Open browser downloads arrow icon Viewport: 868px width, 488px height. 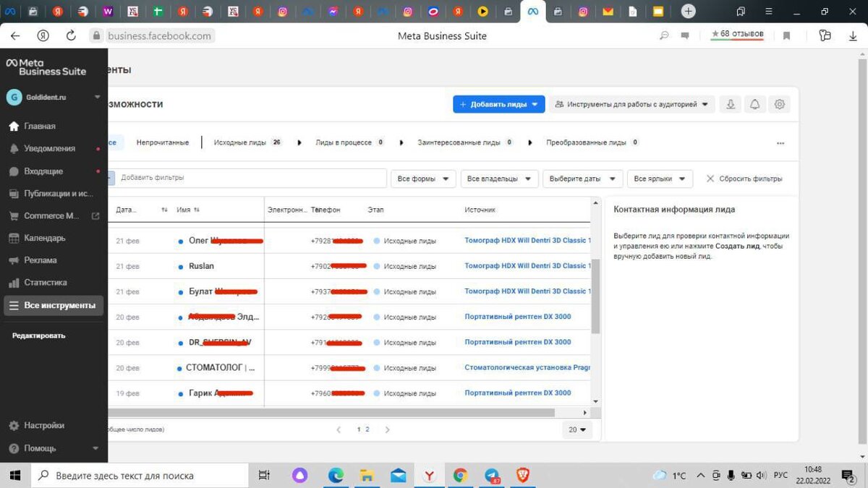point(853,35)
